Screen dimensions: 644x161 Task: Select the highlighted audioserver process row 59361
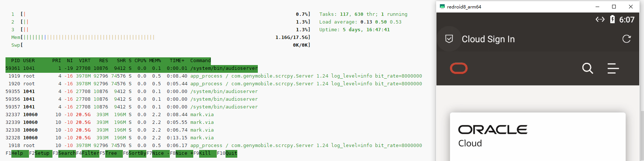point(131,68)
